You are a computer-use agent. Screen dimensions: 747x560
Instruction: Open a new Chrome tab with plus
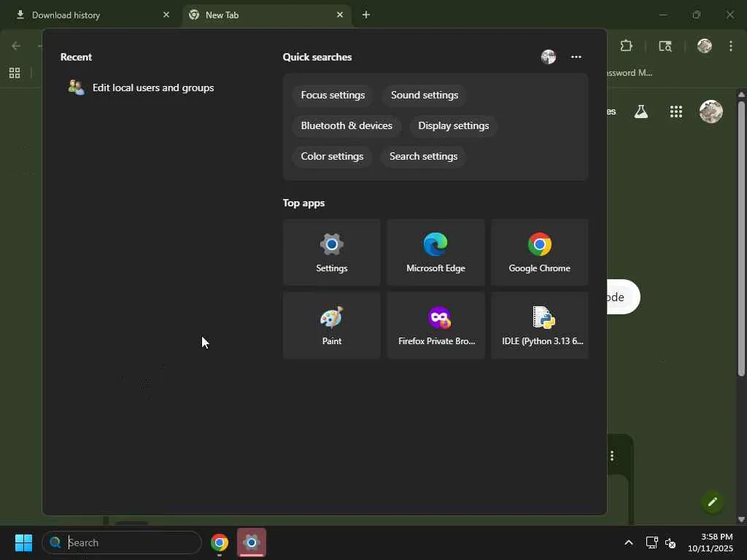[366, 15]
